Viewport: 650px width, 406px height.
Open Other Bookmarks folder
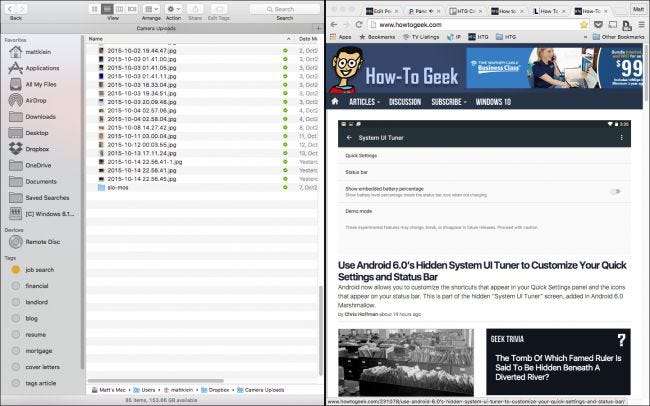click(618, 37)
